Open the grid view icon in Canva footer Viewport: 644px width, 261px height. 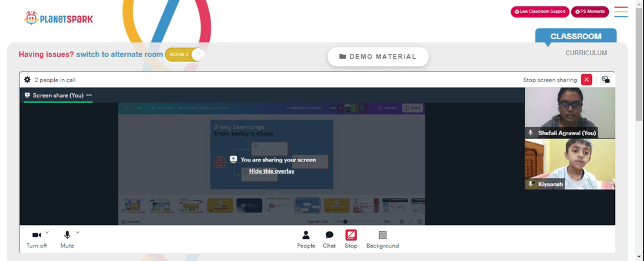402,222
